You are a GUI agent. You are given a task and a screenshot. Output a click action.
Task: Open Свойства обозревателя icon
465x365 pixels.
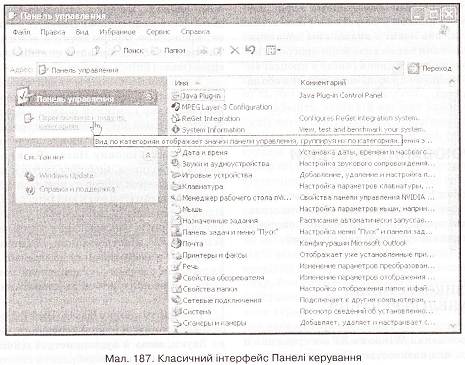[x=176, y=278]
